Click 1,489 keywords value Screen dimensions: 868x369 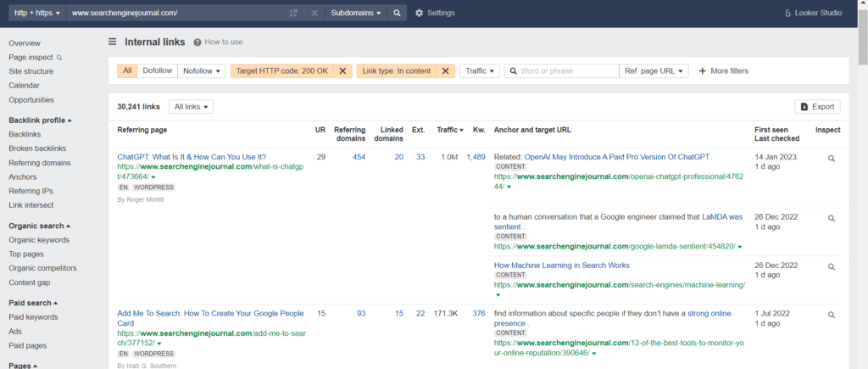[x=476, y=157]
